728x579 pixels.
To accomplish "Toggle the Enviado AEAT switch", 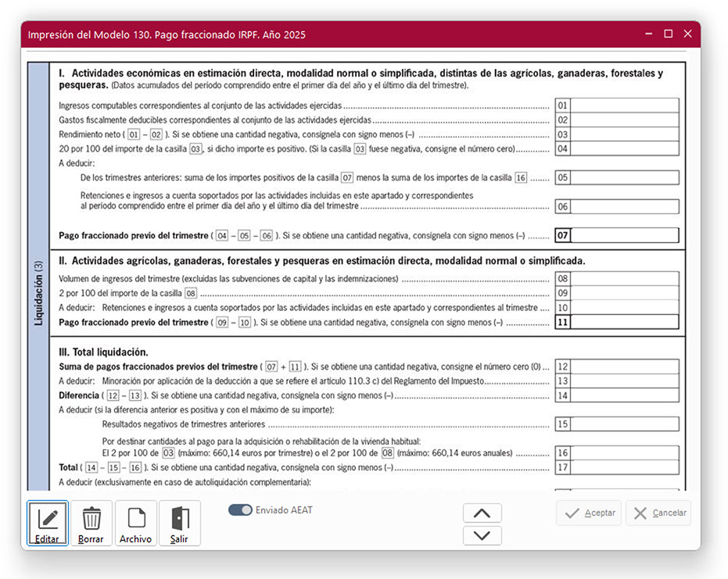I will pos(240,510).
